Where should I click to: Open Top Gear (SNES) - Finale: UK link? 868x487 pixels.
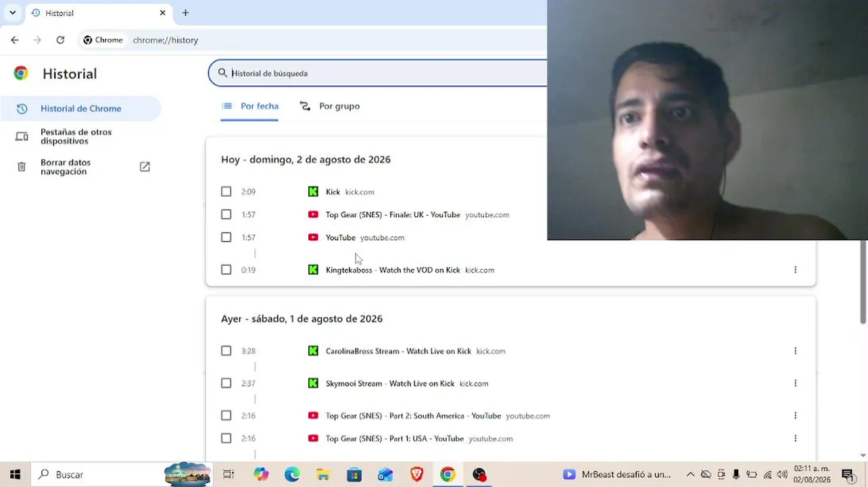393,215
